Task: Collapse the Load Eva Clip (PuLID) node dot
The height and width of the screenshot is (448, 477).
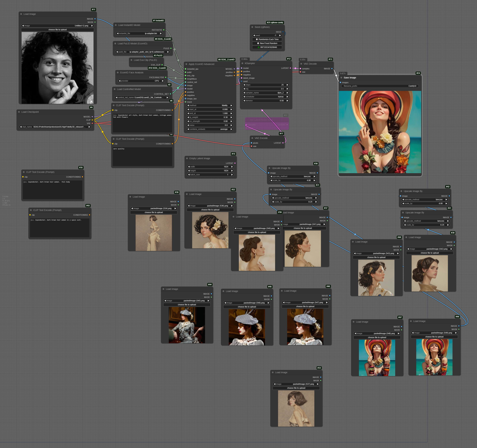Action: (x=131, y=60)
